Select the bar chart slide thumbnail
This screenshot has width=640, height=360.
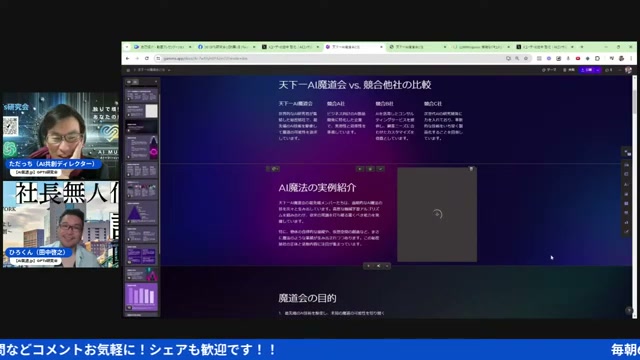(x=141, y=297)
